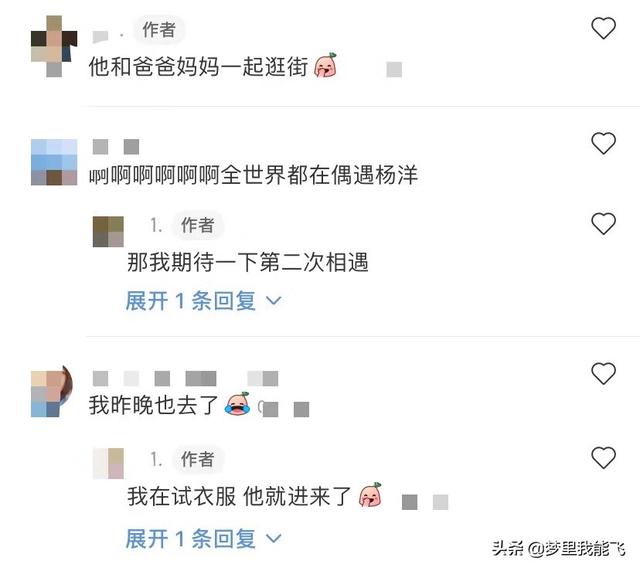Click comment text 啊啊啊全世界都在偶遇杨洋

point(253,176)
